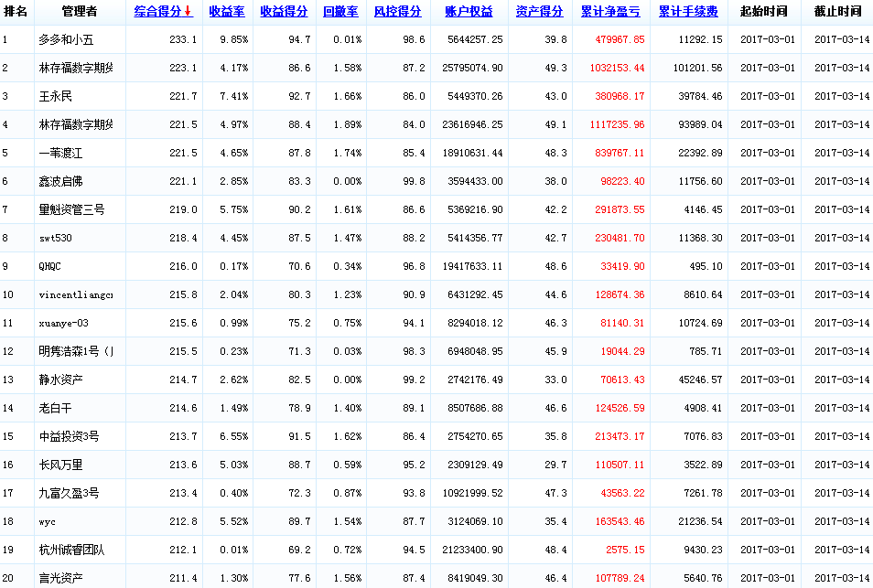Click net profit value 1117235.96
873x588 pixels.
click(x=617, y=124)
